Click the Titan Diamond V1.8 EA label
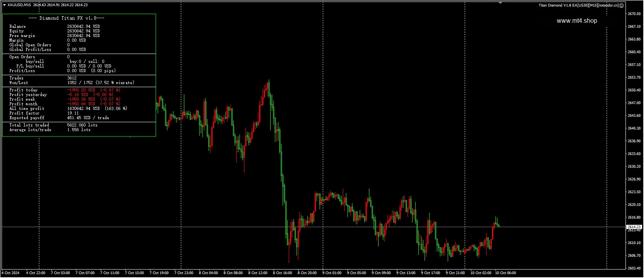Viewport: 644px width, 278px height. point(578,5)
